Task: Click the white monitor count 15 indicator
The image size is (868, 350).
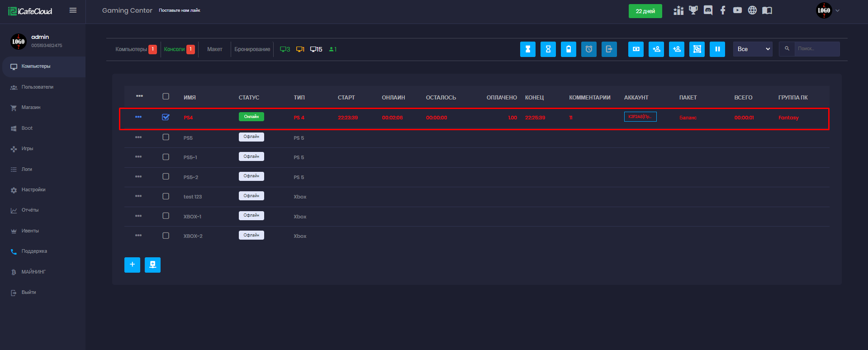Action: pos(316,49)
